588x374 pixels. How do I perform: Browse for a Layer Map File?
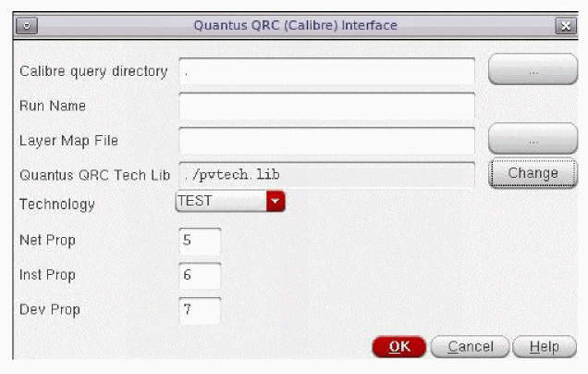(533, 141)
